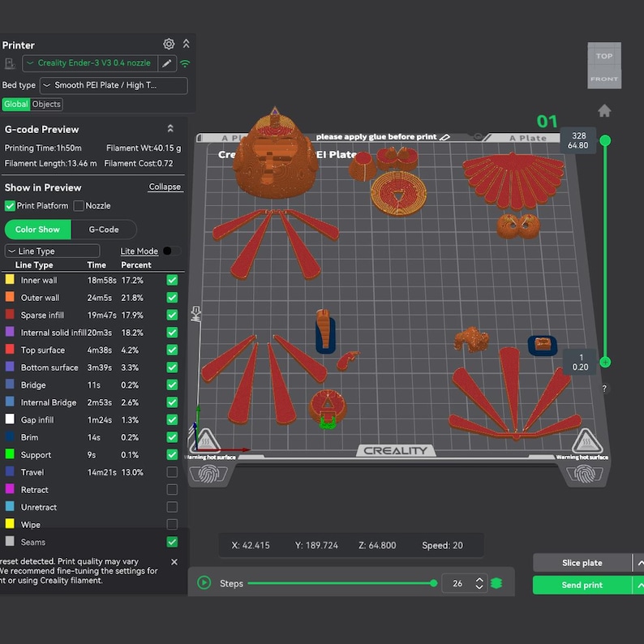Click the TOP face of view cube
Image resolution: width=644 pixels, height=644 pixels.
(x=604, y=55)
